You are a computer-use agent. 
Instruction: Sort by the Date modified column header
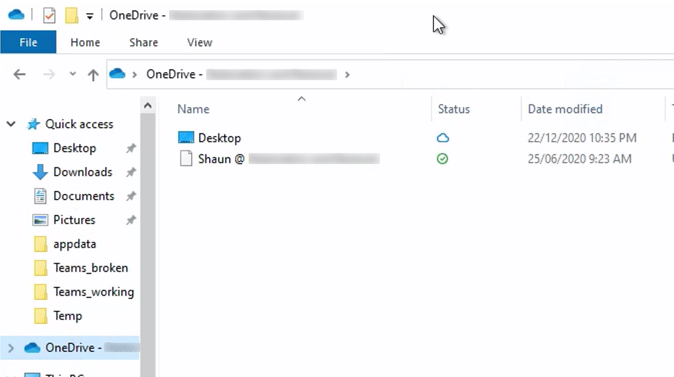(x=565, y=109)
